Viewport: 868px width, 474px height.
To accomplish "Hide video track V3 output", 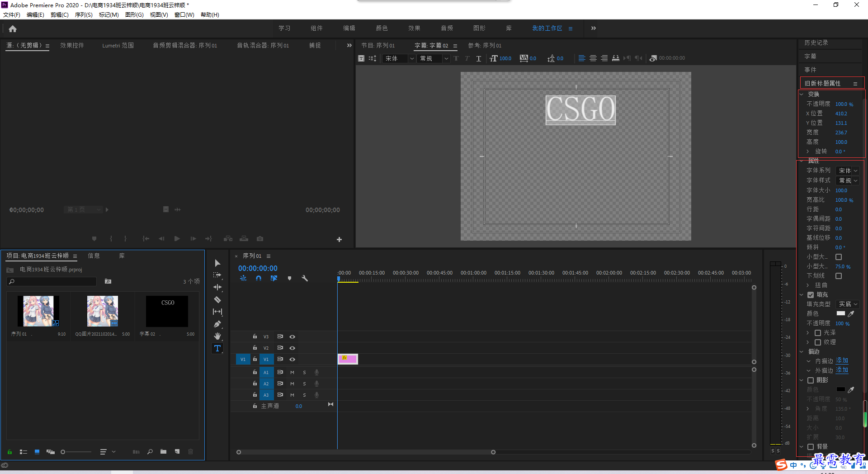I will (x=292, y=337).
